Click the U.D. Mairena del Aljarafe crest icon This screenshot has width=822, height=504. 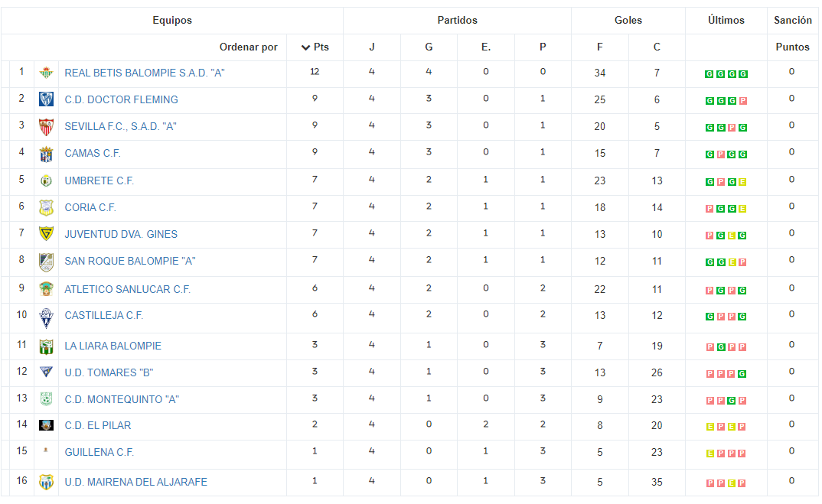(x=46, y=482)
